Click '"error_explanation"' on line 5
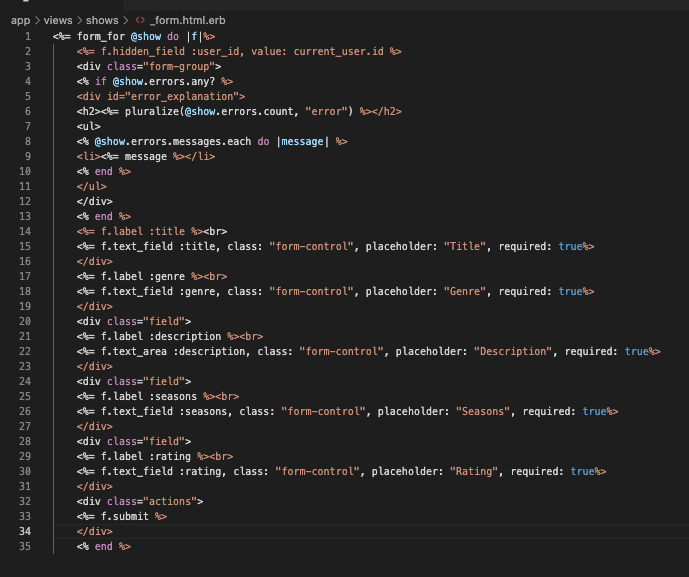Image resolution: width=689 pixels, height=577 pixels. tap(182, 96)
